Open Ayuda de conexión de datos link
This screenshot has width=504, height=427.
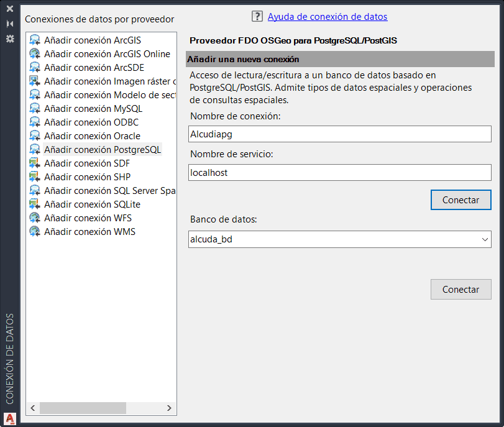(x=328, y=17)
